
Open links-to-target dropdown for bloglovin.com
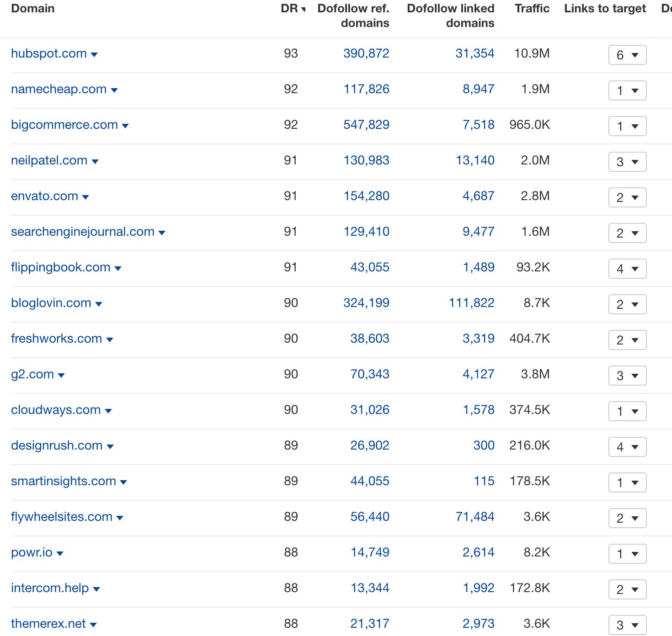[x=627, y=304]
